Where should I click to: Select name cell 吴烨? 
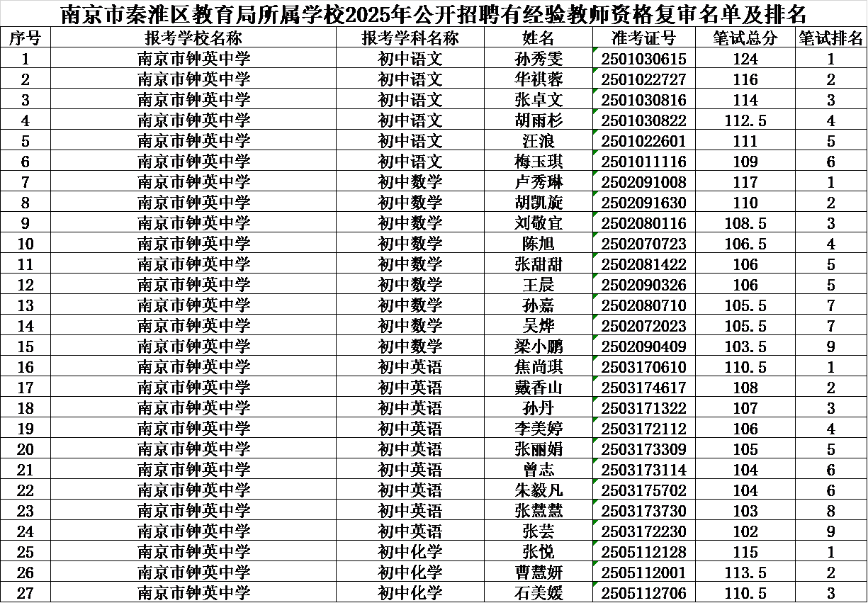click(x=538, y=326)
